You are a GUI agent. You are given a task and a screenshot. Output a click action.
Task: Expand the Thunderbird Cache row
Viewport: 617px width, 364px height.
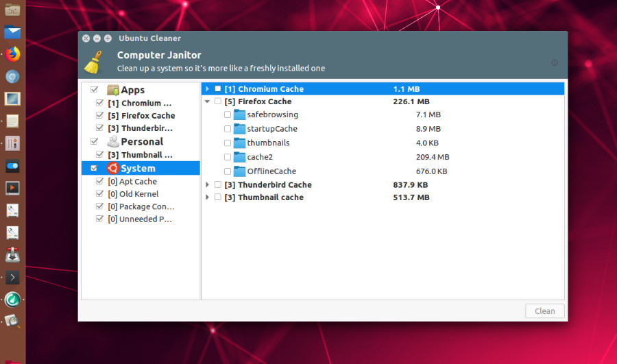[207, 184]
